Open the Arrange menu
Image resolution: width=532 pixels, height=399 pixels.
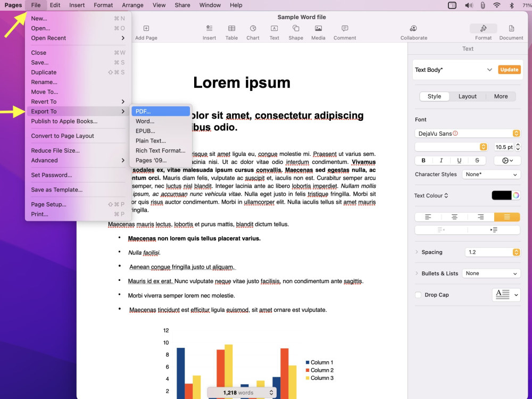(132, 5)
